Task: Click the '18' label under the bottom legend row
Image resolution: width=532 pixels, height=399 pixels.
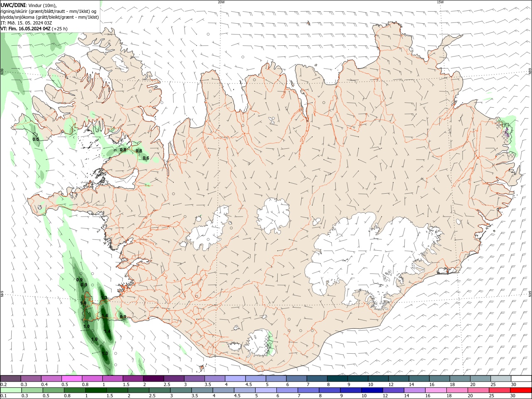Action: pyautogui.click(x=449, y=396)
